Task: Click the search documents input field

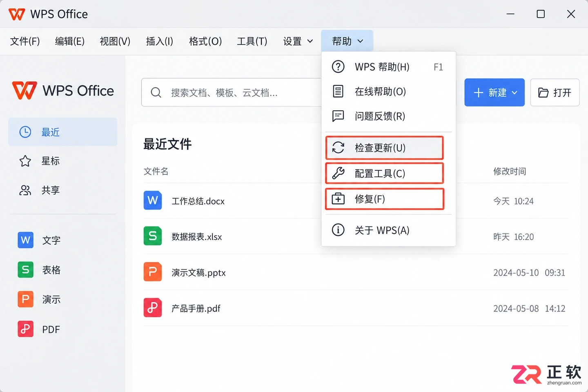Action: point(231,93)
